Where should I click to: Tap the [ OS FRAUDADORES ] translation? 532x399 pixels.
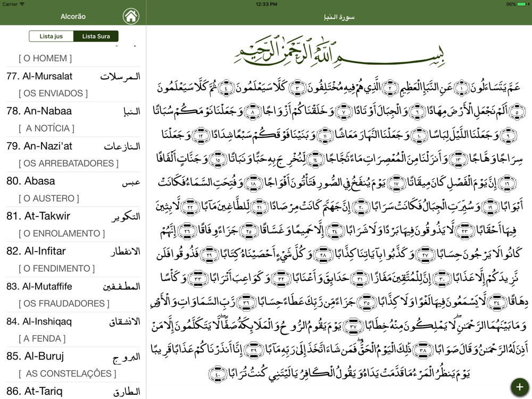click(x=64, y=304)
